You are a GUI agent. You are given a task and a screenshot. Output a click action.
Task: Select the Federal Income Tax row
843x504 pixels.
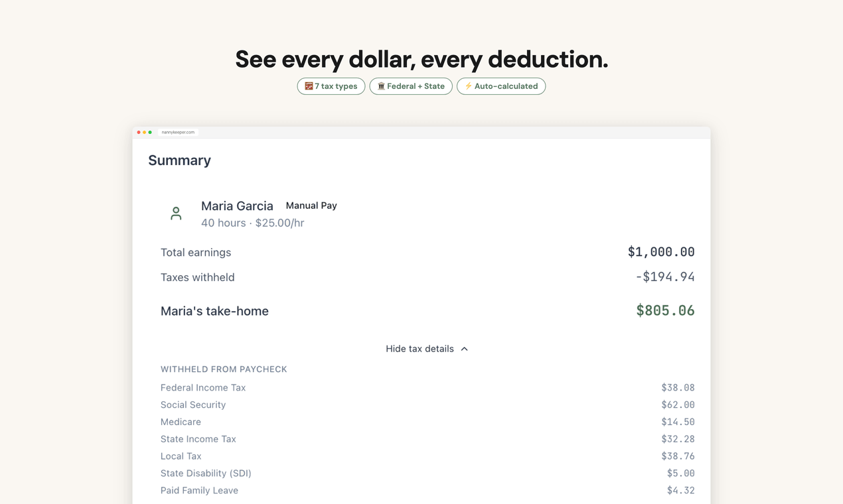click(x=427, y=388)
